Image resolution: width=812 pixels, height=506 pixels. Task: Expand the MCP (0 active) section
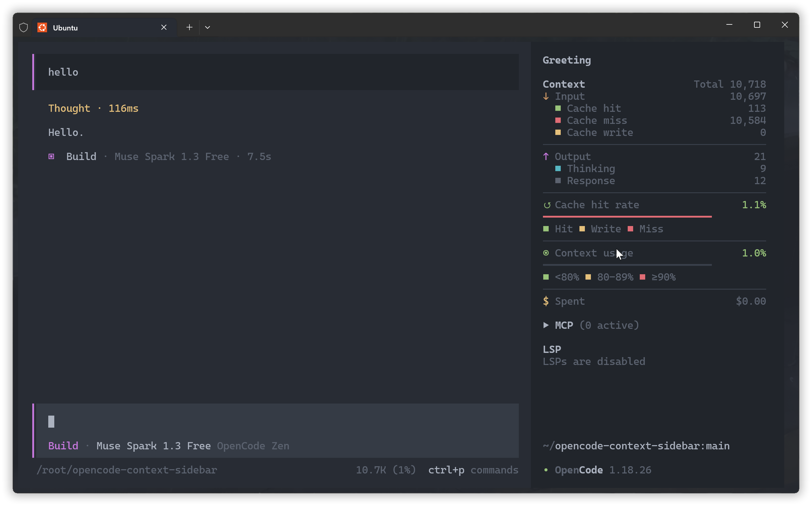click(591, 325)
